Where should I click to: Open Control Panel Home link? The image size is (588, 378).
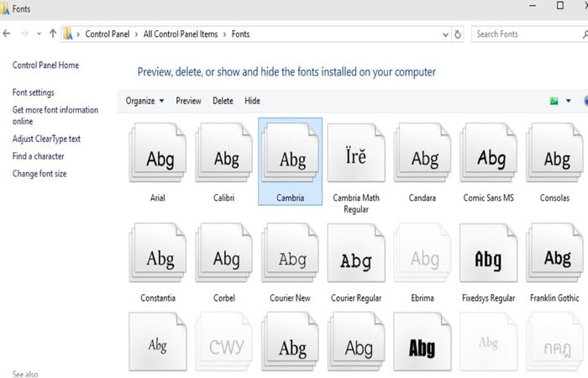point(45,66)
